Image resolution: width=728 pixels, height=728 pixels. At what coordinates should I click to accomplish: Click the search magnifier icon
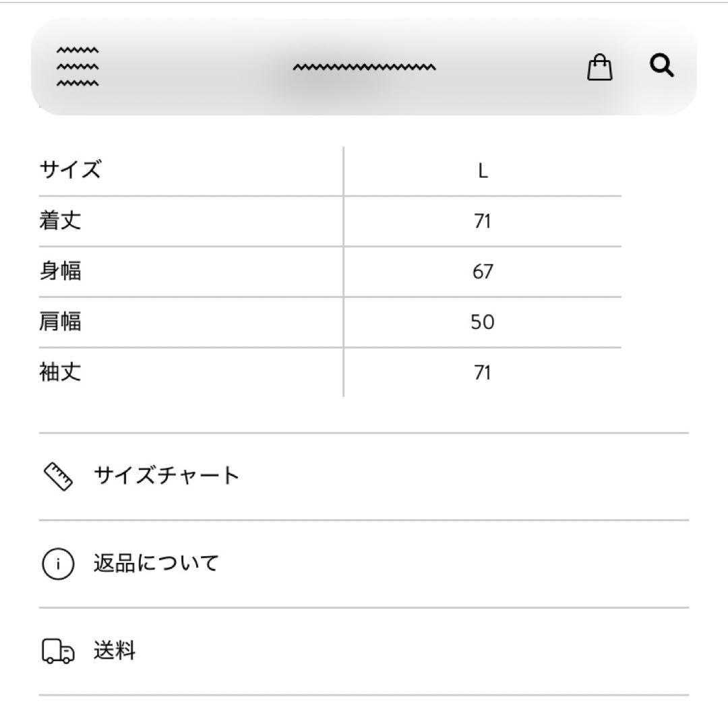tap(661, 66)
